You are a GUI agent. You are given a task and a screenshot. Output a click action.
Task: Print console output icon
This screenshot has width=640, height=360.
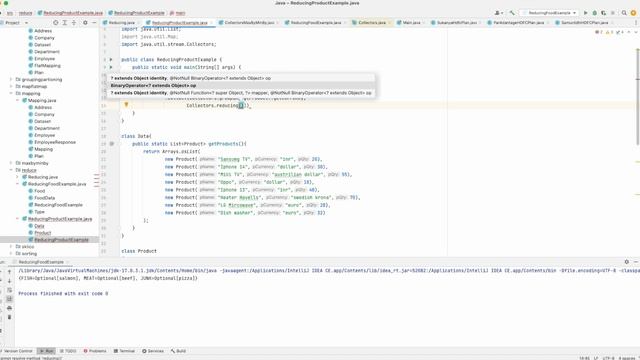[9, 308]
